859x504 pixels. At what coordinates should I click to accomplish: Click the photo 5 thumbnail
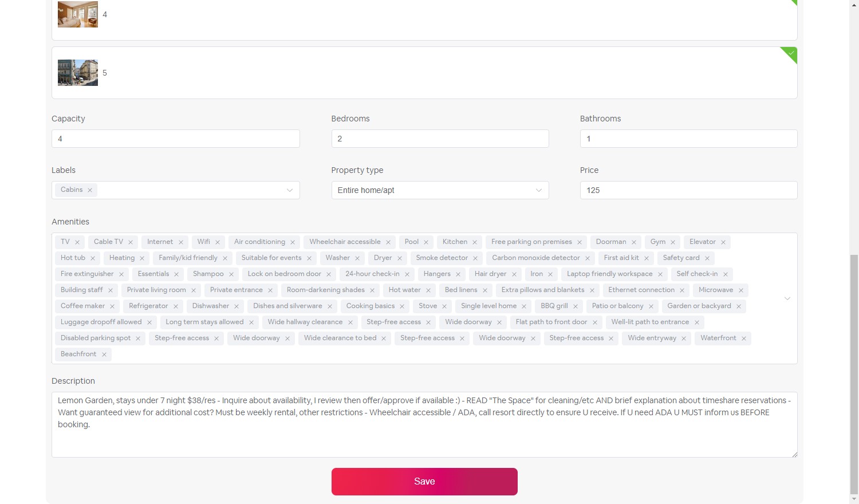click(77, 72)
